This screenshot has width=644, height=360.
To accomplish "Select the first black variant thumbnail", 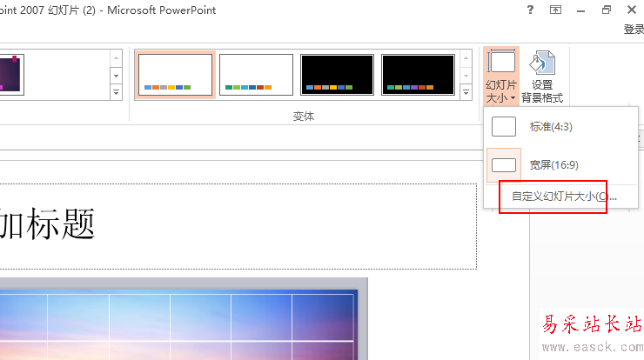I will pos(337,75).
